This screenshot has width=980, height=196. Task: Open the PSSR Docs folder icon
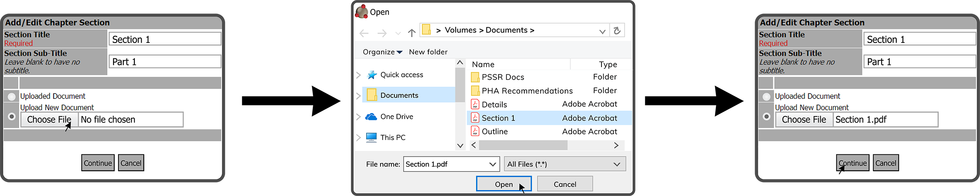pos(475,77)
